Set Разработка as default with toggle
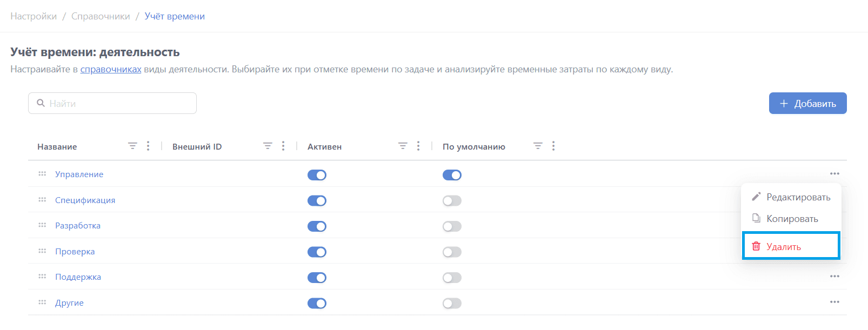 tap(452, 226)
